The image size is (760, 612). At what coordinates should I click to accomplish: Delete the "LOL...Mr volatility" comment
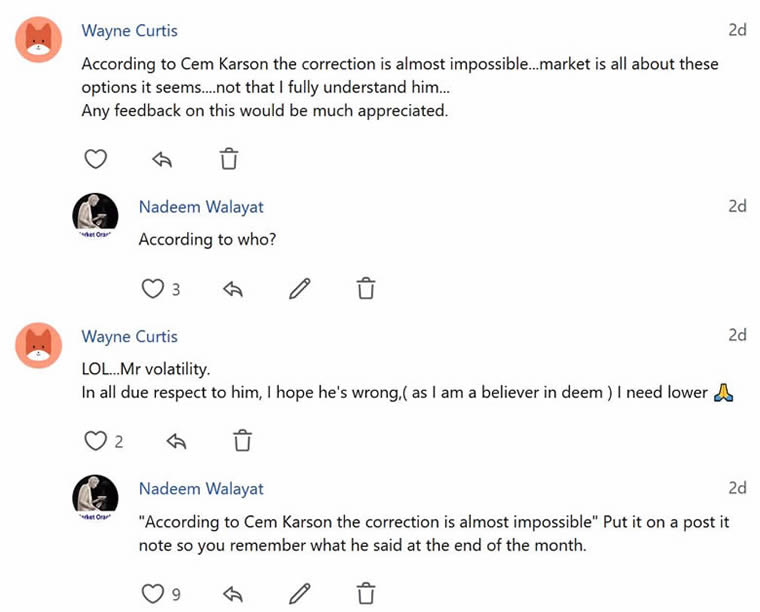242,441
